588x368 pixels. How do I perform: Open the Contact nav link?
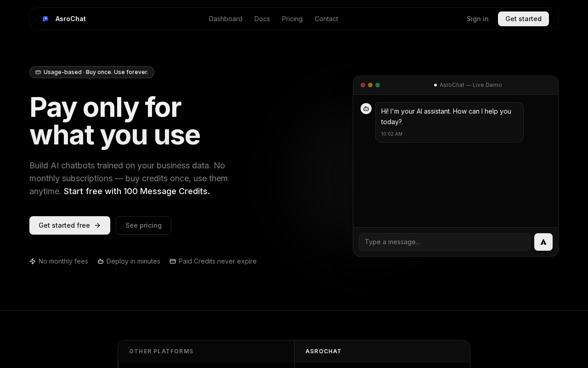[326, 19]
